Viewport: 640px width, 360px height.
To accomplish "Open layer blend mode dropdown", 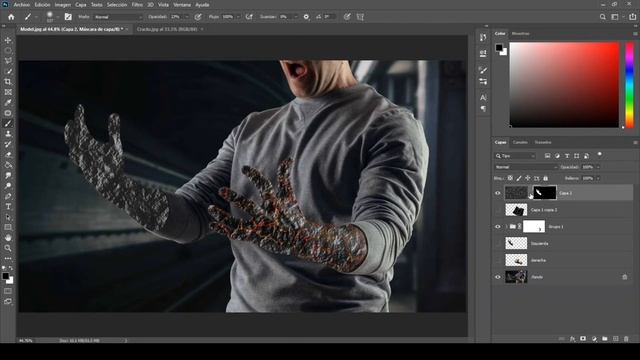I will 526,167.
